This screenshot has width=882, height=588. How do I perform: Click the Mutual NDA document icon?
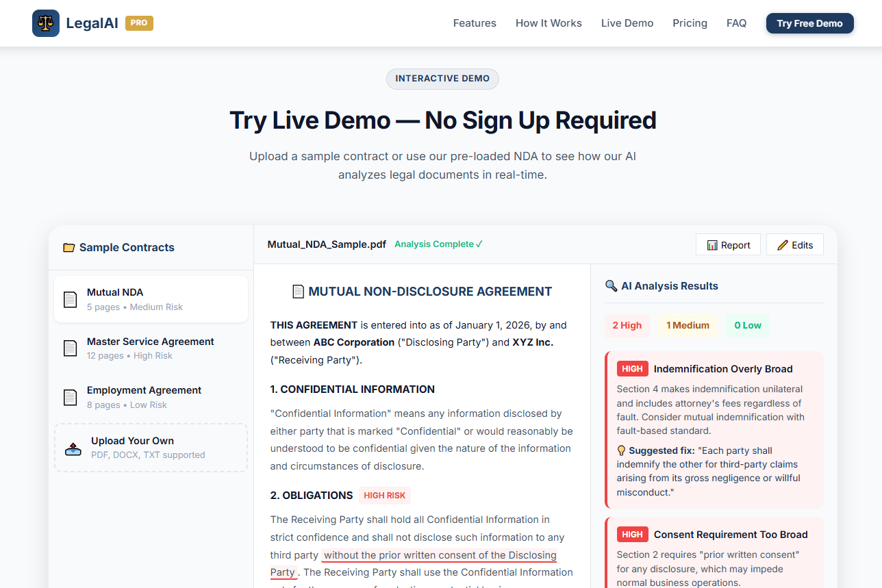point(70,299)
